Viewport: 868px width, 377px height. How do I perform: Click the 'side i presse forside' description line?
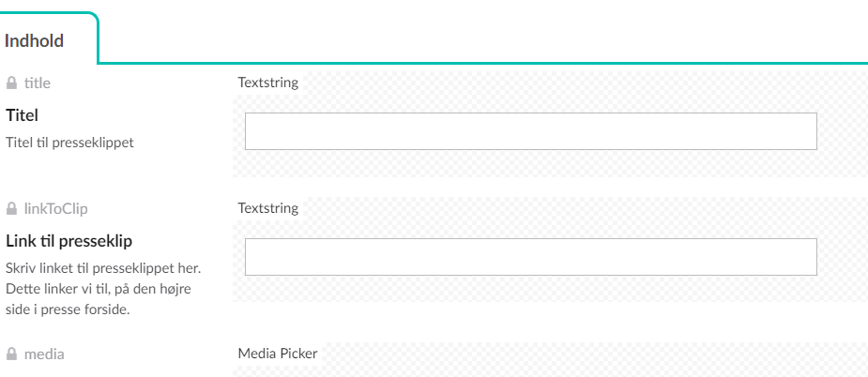pyautogui.click(x=68, y=309)
